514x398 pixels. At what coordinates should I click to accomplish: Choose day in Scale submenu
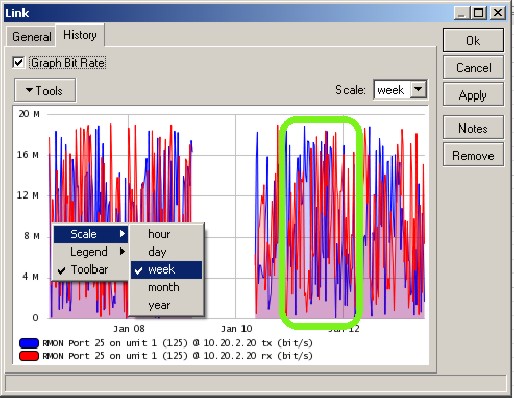pyautogui.click(x=166, y=252)
